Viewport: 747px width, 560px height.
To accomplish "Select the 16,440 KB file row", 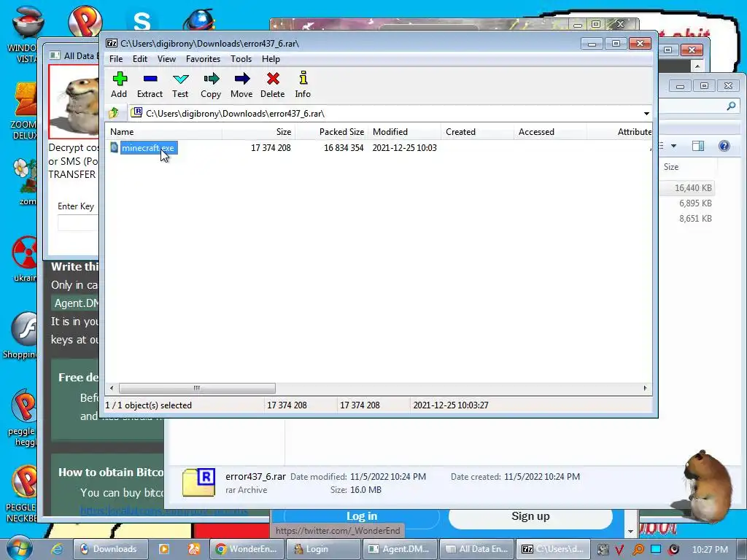I will pyautogui.click(x=687, y=188).
